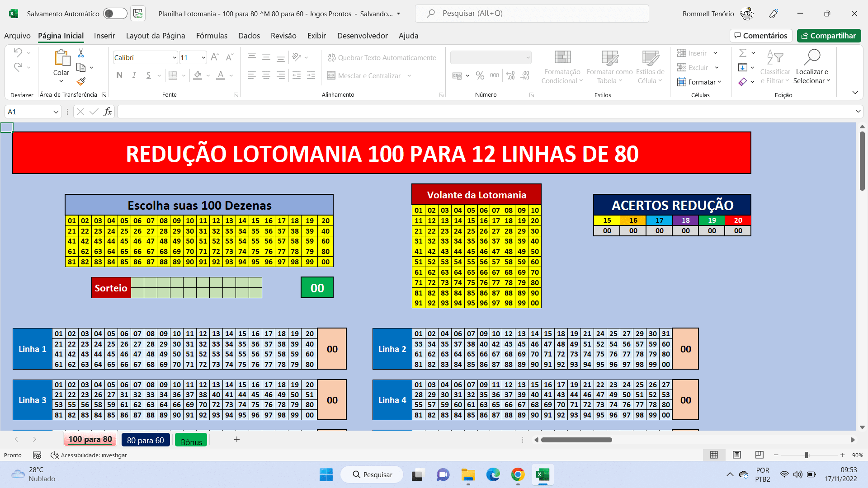Click Quebrar Texto Automaticamente
This screenshot has width=868, height=488.
pyautogui.click(x=382, y=57)
